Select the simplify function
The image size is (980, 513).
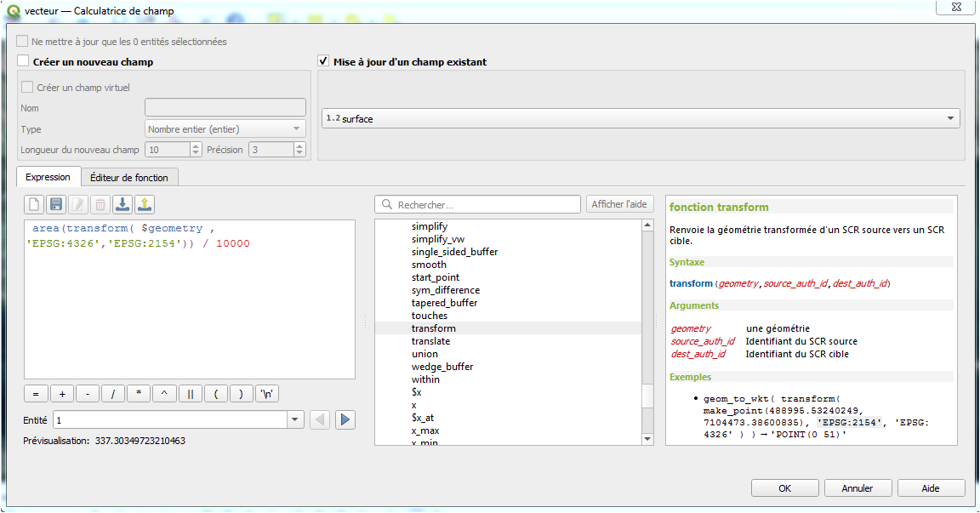coord(430,226)
